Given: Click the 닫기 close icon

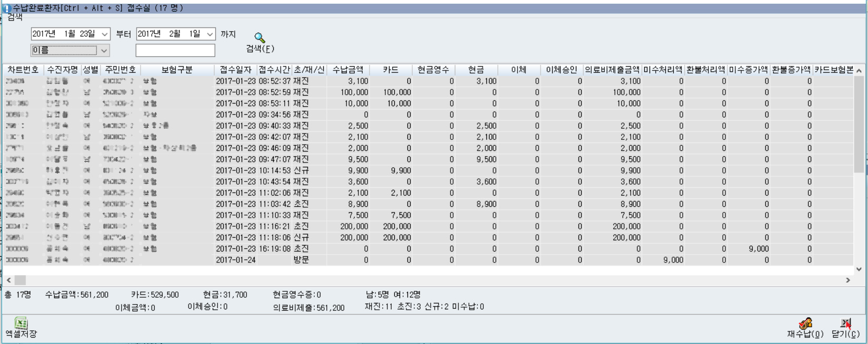Looking at the screenshot, I should point(845,323).
